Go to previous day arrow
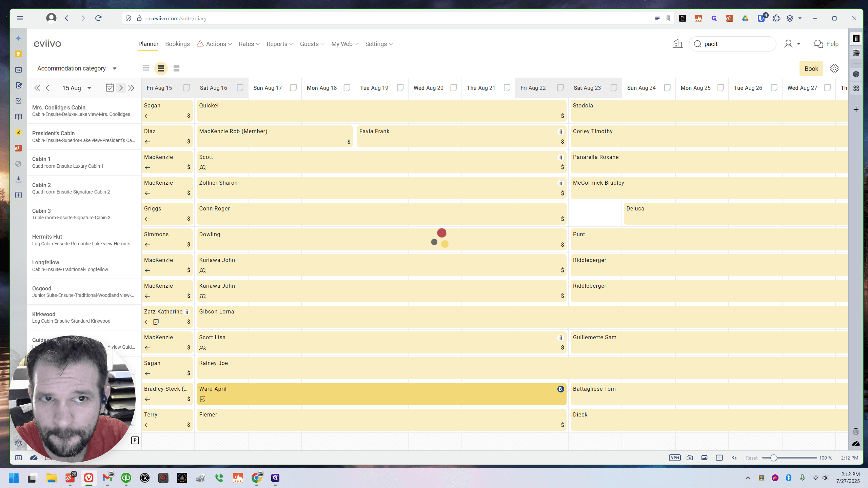This screenshot has height=488, width=868. coord(47,88)
